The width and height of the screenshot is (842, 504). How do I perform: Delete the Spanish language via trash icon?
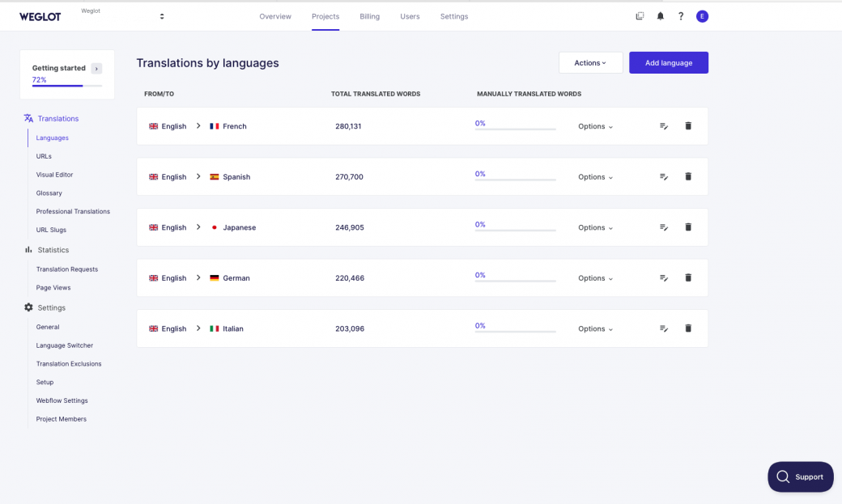[688, 176]
